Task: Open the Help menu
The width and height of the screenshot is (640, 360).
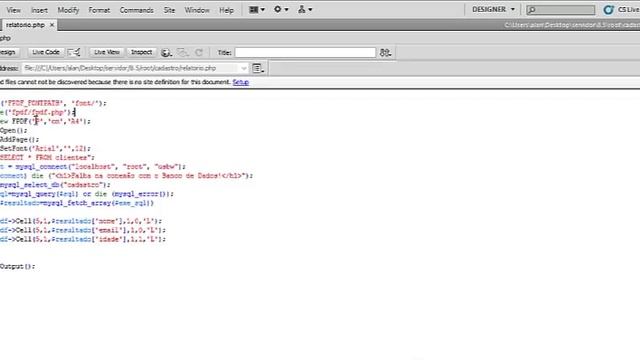Action: tap(226, 10)
